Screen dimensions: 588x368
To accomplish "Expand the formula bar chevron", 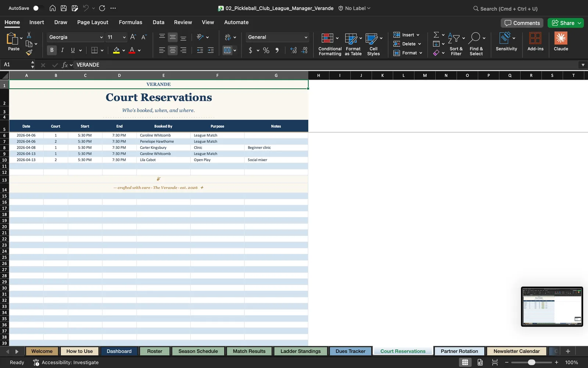I will pyautogui.click(x=583, y=65).
